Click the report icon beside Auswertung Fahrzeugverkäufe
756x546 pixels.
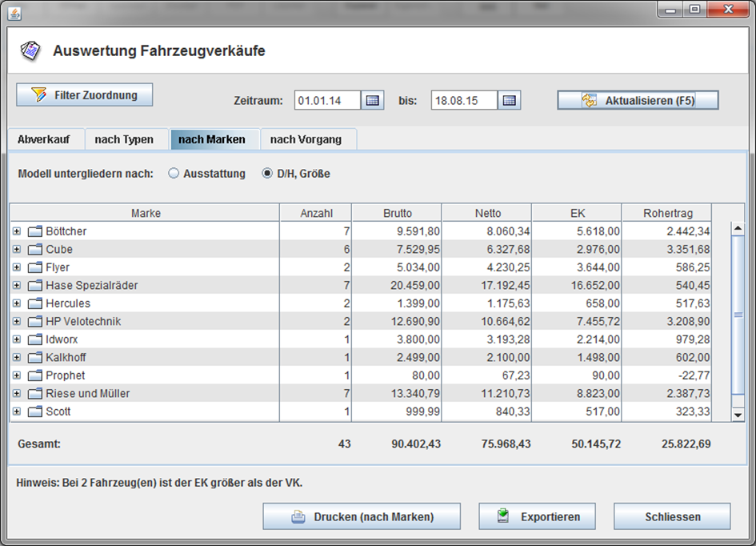pos(30,50)
